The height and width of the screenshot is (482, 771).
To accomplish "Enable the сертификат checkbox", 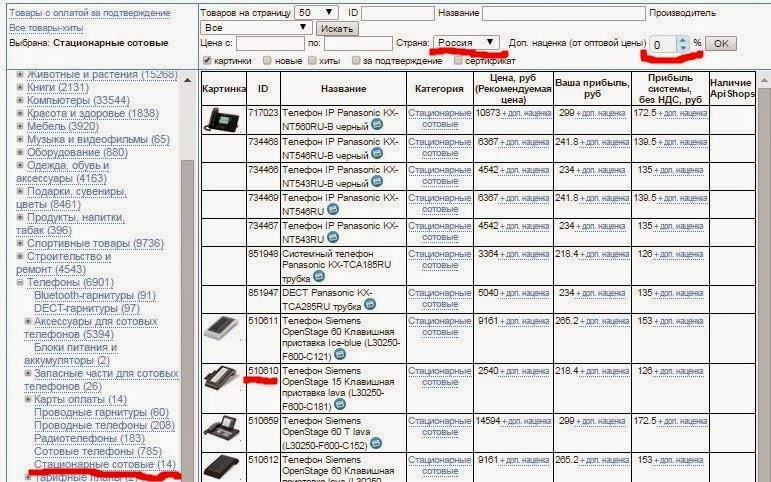I will click(x=458, y=60).
